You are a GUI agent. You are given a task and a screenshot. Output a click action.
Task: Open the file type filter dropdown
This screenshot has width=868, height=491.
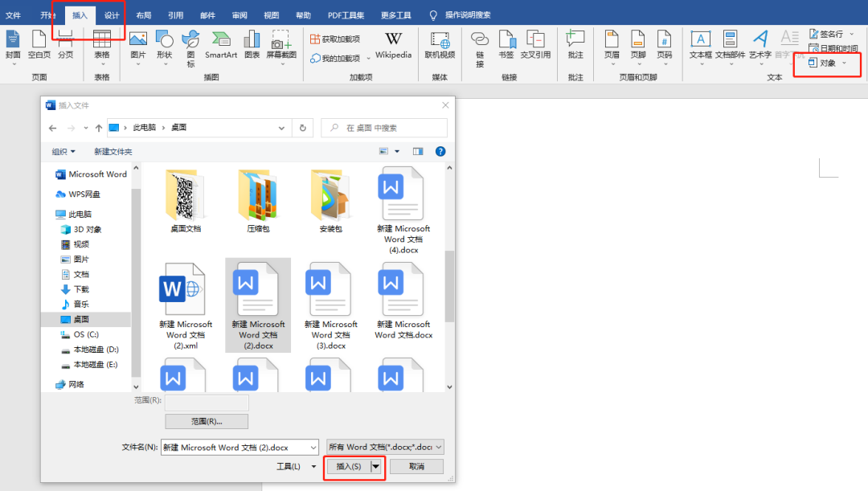386,448
